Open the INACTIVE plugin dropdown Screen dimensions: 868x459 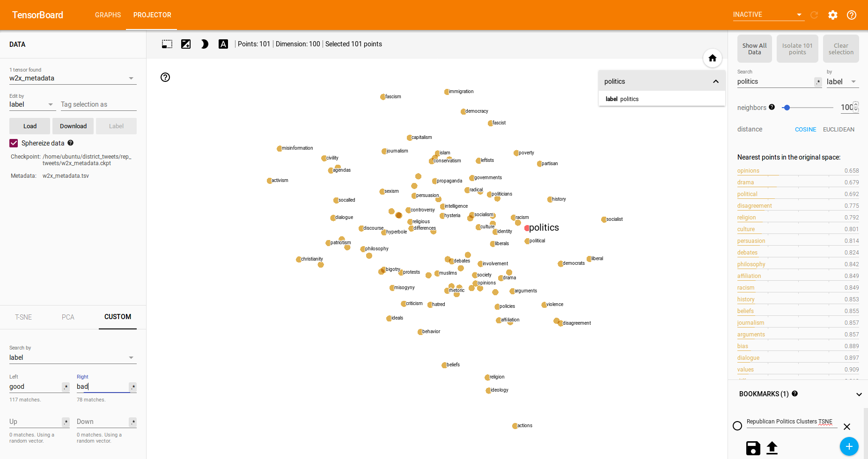[x=768, y=15]
